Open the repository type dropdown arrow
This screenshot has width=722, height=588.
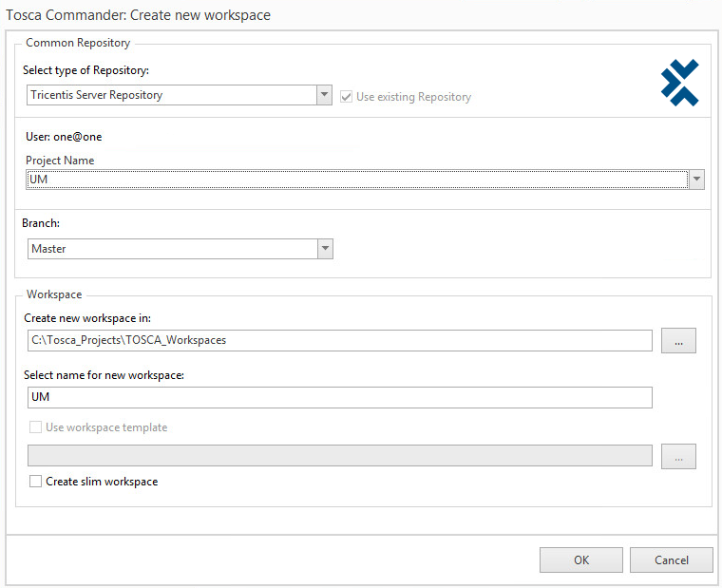tap(324, 95)
